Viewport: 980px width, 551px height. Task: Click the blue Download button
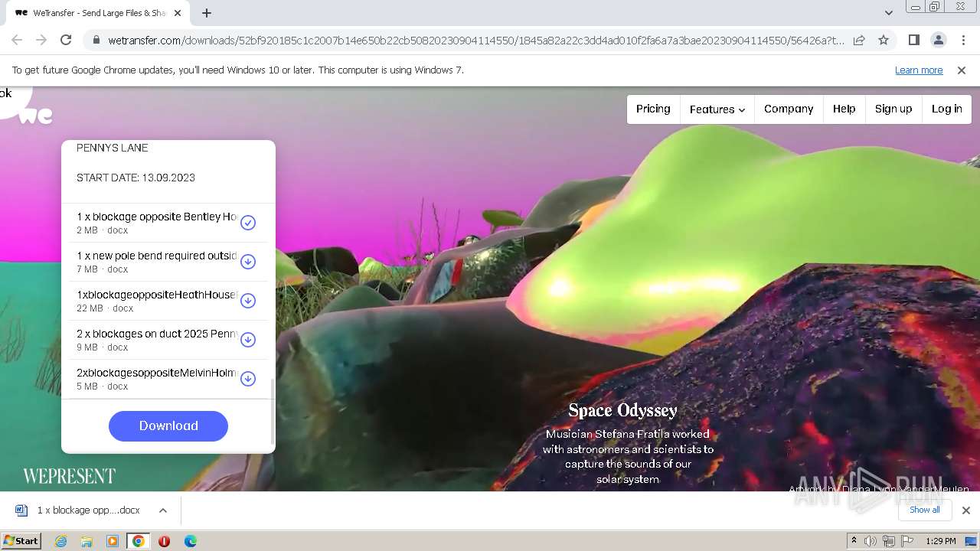168,426
